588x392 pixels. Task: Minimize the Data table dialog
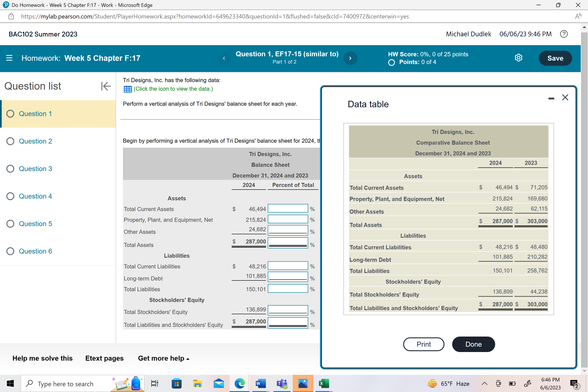coord(551,98)
